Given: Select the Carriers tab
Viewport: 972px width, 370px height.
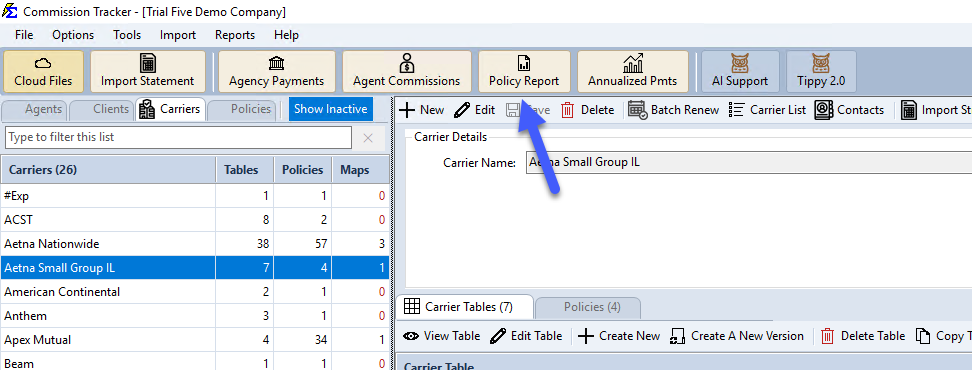Looking at the screenshot, I should (x=170, y=110).
